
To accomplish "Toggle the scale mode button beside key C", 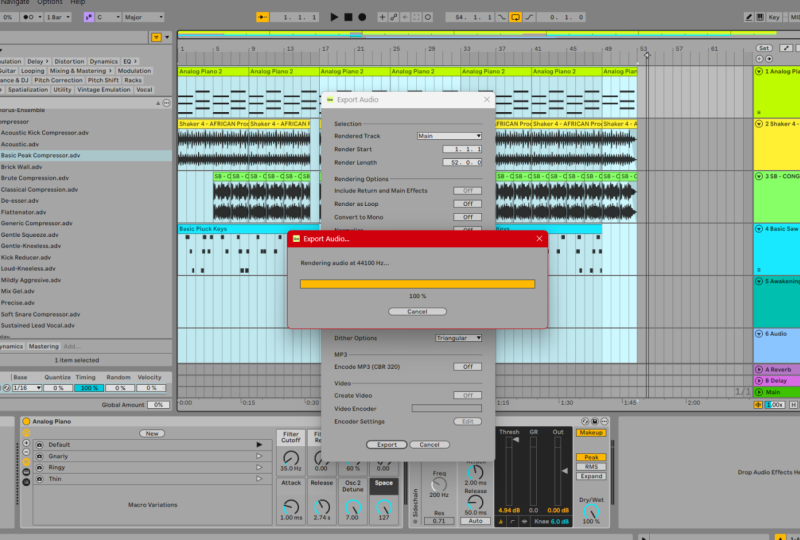I will [x=89, y=17].
